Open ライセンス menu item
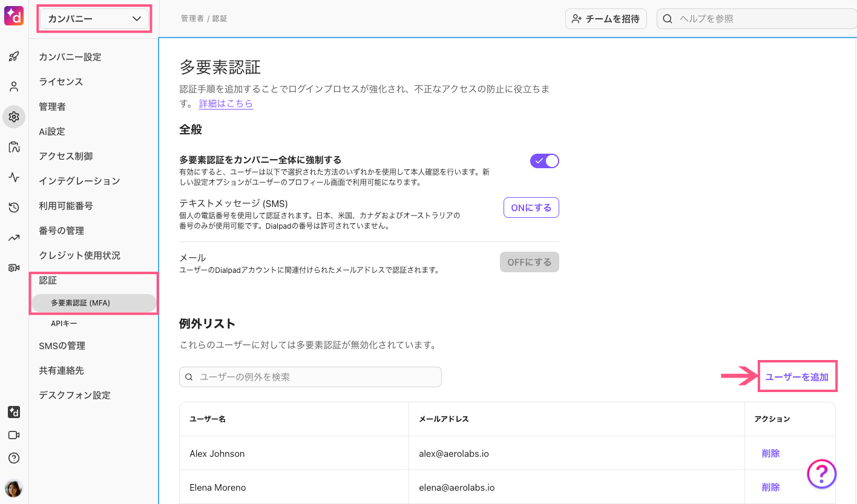 [61, 82]
